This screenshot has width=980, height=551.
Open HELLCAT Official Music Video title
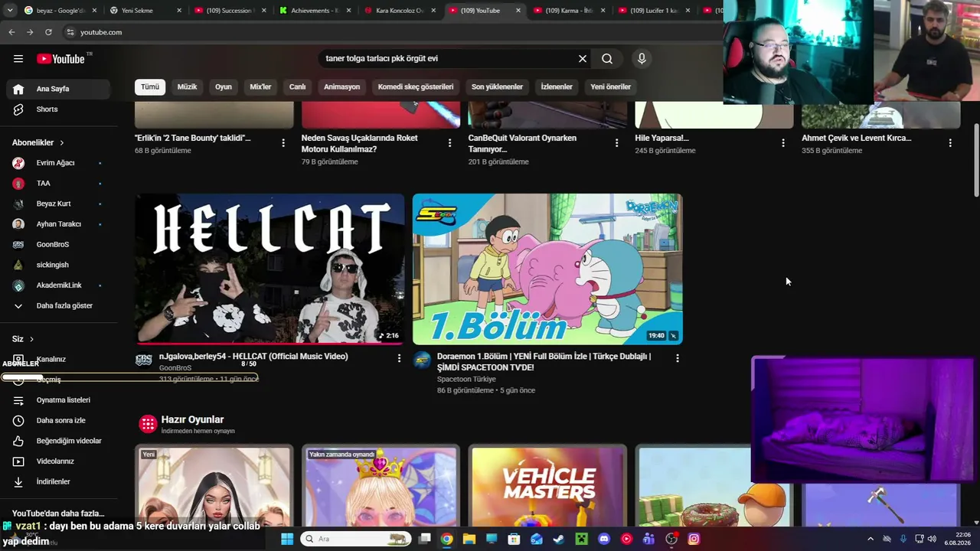(253, 357)
